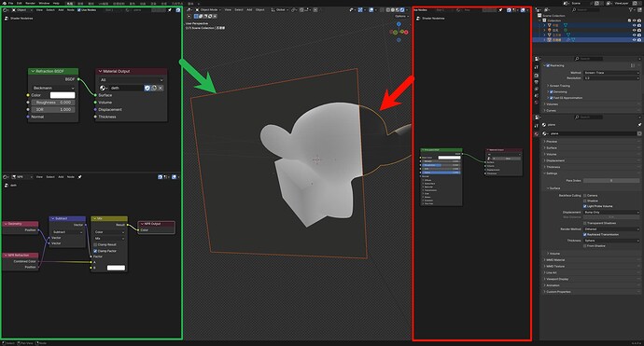This screenshot has height=346, width=644.
Task: Open the Global transform orientation dropdown
Action: point(279,9)
